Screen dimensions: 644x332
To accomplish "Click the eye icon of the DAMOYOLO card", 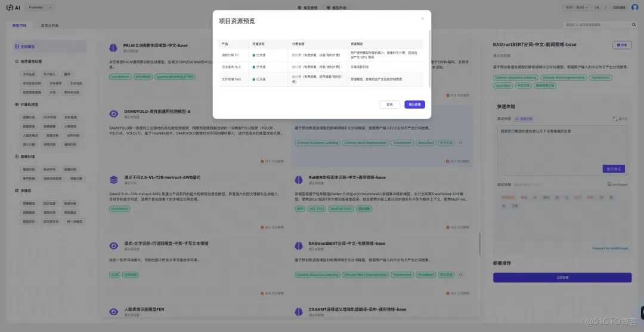I will pos(113,114).
